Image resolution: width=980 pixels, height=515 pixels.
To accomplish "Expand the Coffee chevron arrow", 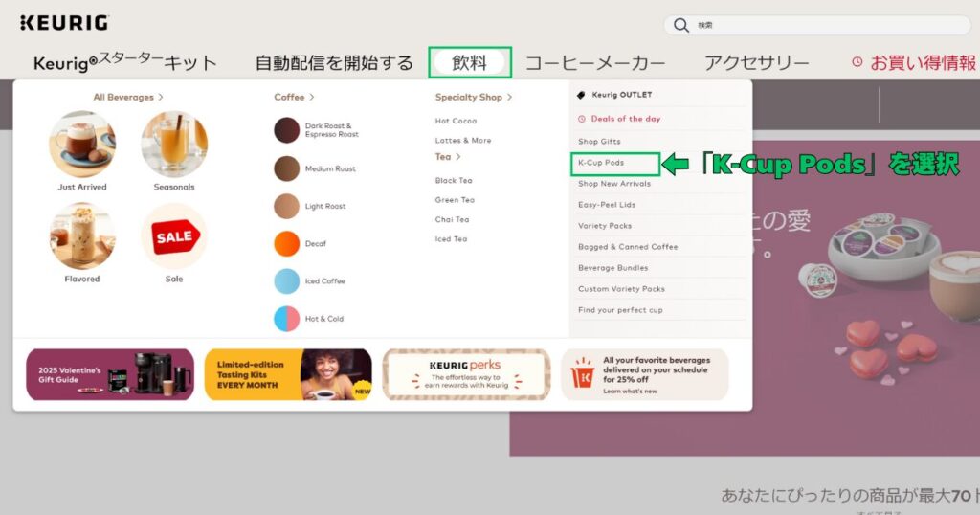I will point(311,97).
